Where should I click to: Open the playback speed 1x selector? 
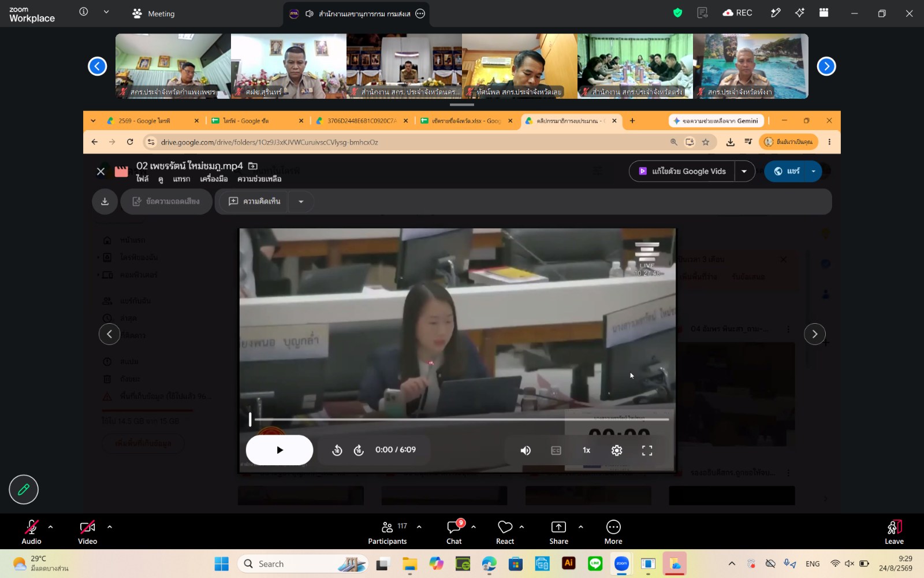click(586, 450)
